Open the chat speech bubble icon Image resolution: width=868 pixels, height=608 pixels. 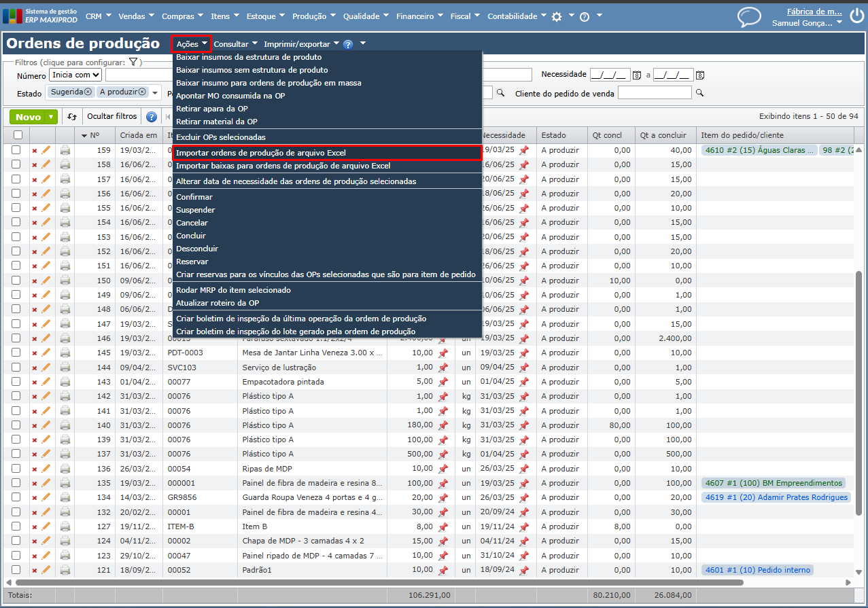(749, 16)
